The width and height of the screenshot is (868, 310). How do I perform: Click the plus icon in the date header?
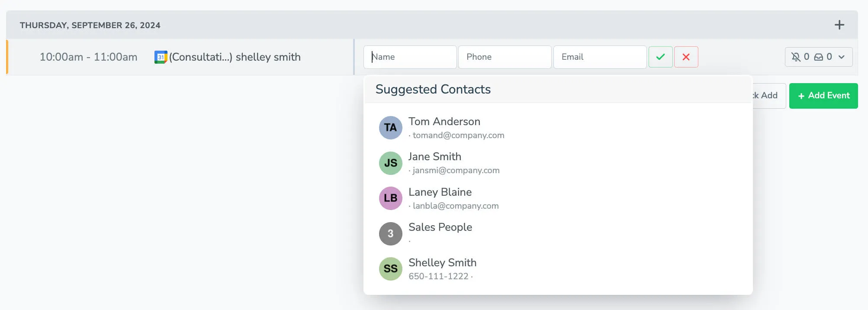click(x=839, y=25)
